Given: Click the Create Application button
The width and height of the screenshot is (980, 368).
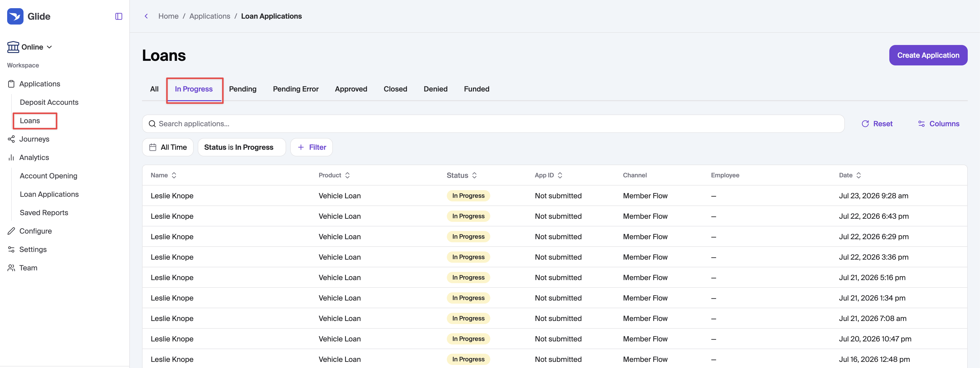Looking at the screenshot, I should (928, 55).
